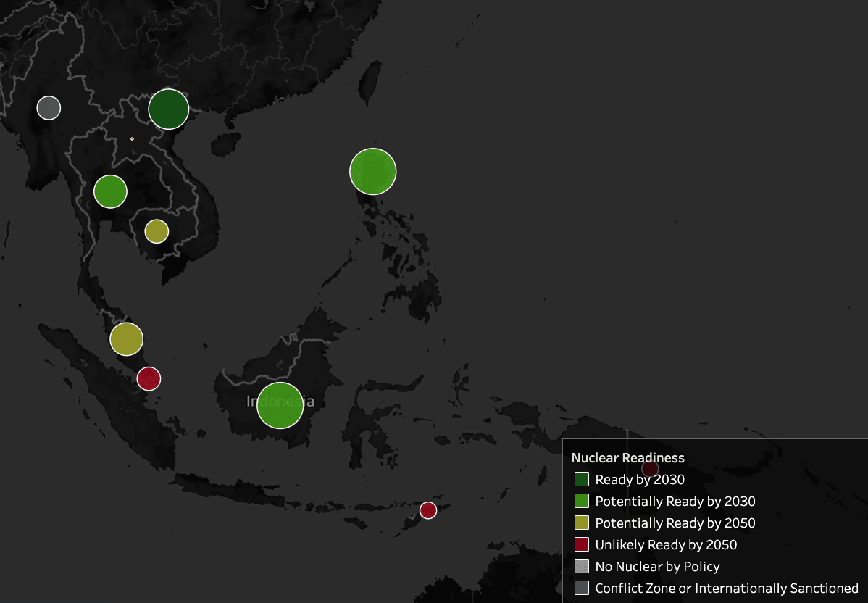Click the Nuclear Readiness legend title
This screenshot has height=603, width=868.
coord(627,457)
